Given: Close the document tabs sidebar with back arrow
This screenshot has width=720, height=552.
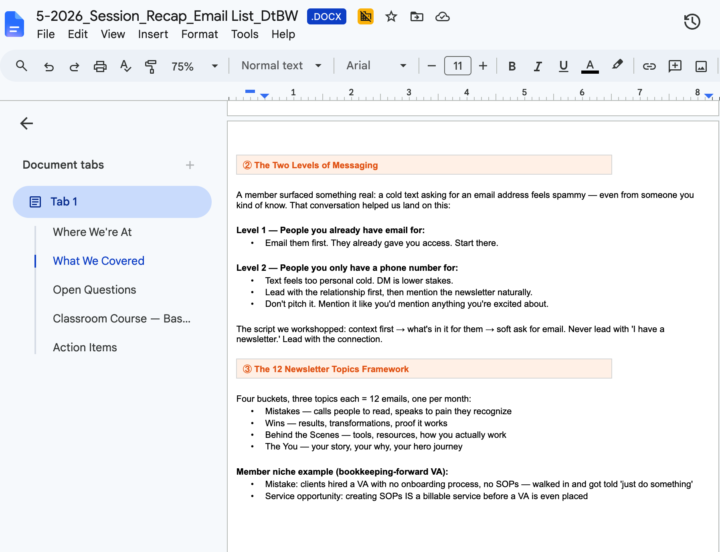Looking at the screenshot, I should [x=27, y=123].
